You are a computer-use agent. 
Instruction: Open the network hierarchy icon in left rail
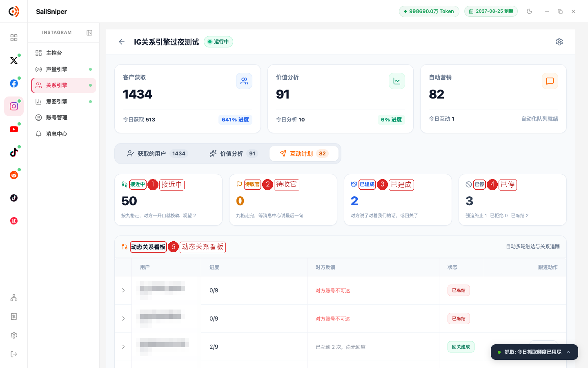pos(14,298)
